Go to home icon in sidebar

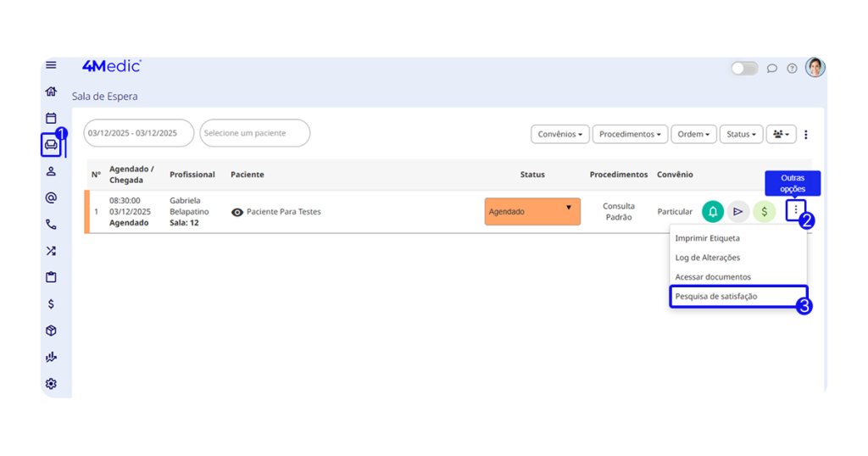(x=51, y=92)
